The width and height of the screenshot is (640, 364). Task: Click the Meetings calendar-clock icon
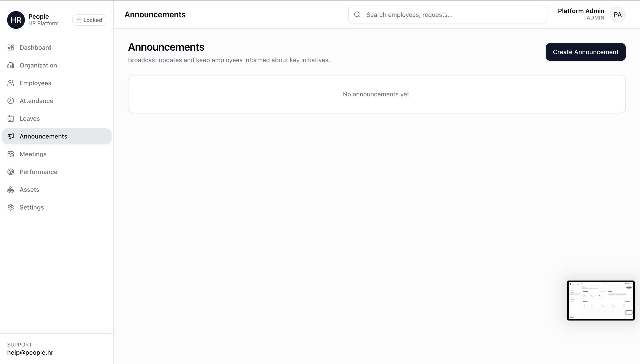(x=10, y=154)
